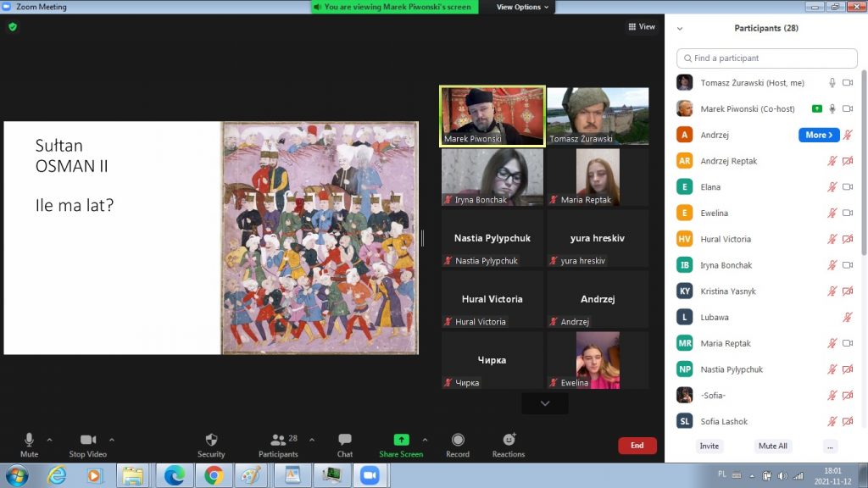
Task: Open Google Chrome from the taskbar
Action: coord(212,475)
